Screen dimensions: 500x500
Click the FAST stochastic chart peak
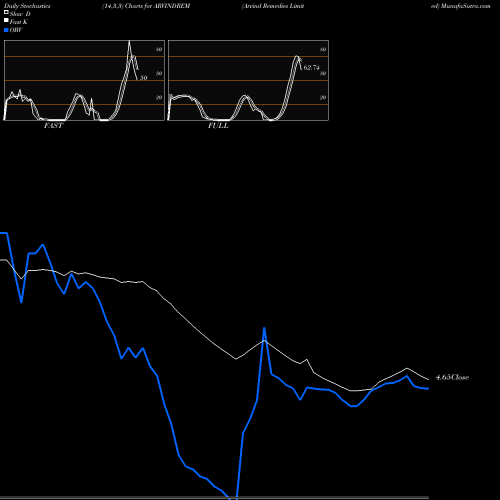tap(130, 41)
